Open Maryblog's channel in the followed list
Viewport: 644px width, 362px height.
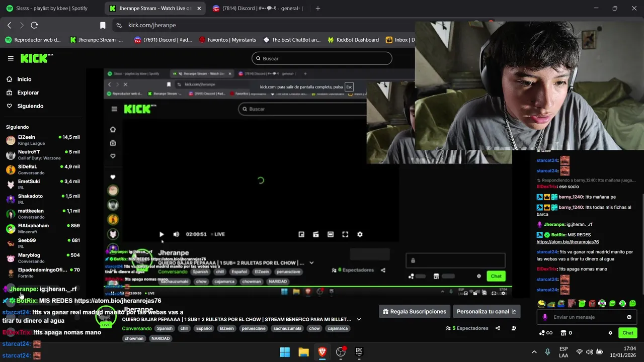43,258
